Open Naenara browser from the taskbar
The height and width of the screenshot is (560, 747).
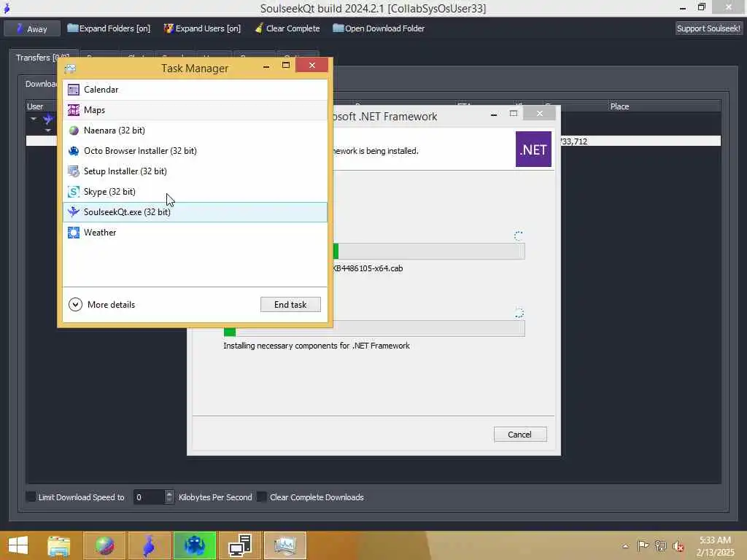pos(104,545)
